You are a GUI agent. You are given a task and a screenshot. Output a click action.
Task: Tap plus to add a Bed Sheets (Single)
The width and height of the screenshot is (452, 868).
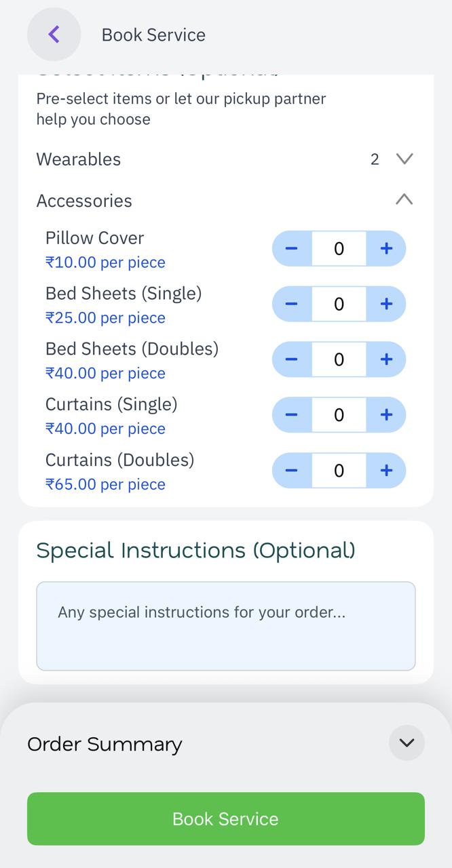pos(385,304)
